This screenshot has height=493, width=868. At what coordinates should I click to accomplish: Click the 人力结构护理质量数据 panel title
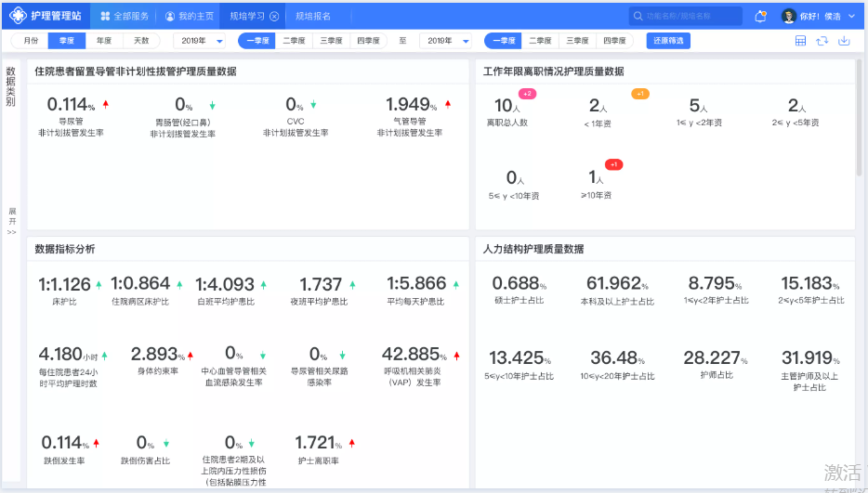coord(533,249)
